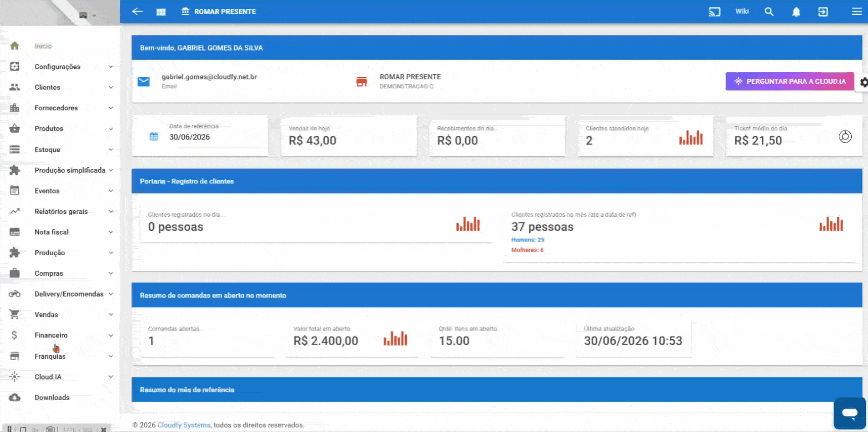Click the logout exit icon
Screen dimensions: 868x432
823,12
